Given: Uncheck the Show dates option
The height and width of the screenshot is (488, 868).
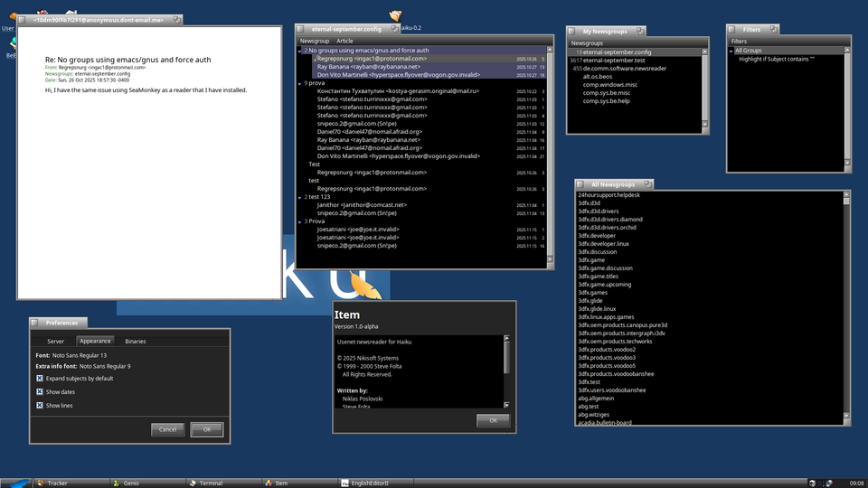Looking at the screenshot, I should click(40, 392).
